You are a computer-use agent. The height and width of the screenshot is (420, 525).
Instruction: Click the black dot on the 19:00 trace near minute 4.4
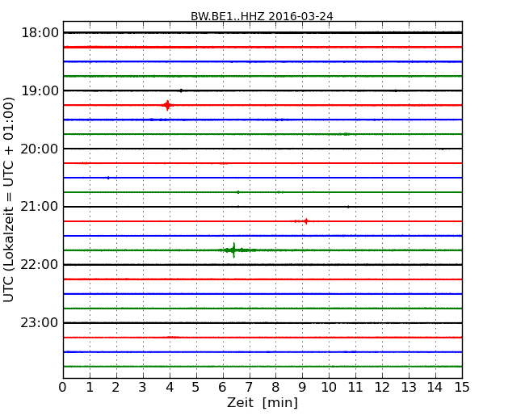coord(181,90)
